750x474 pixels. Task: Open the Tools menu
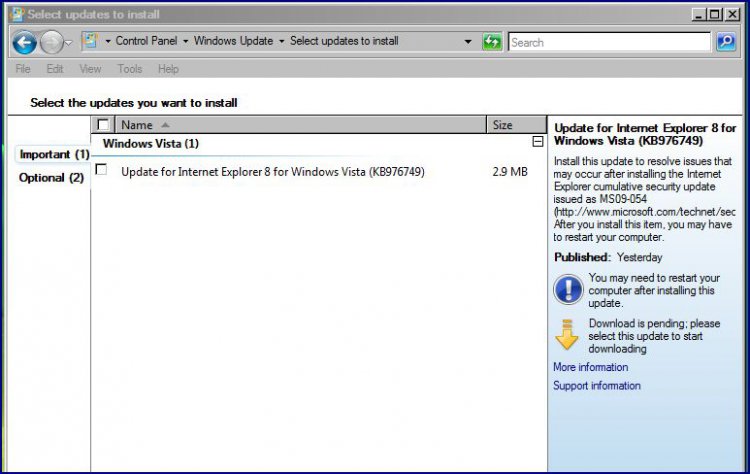click(130, 69)
